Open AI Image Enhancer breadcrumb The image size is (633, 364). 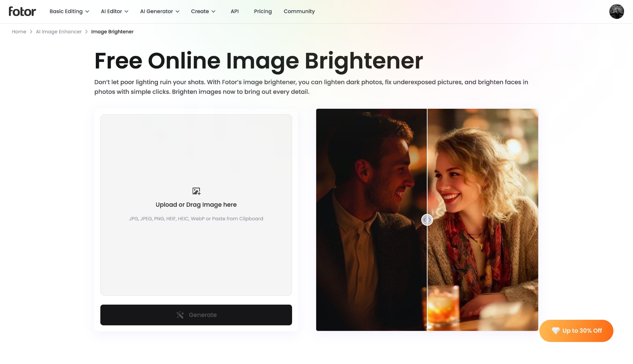59,32
